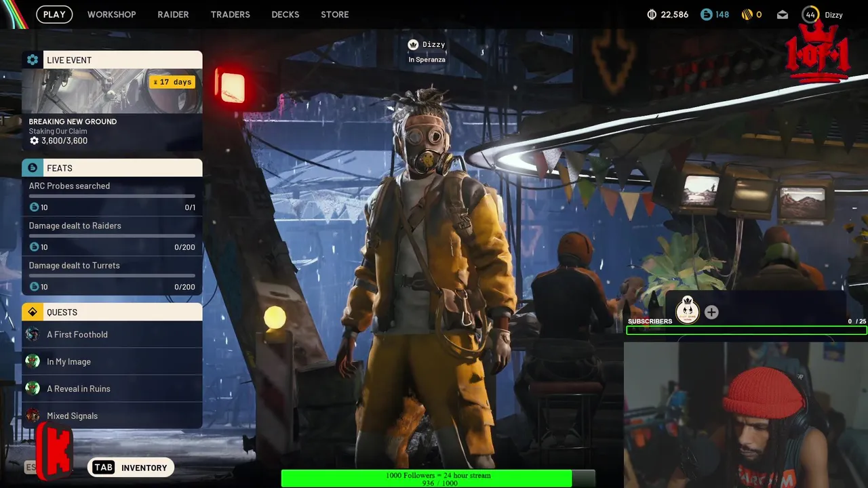Switch to the WORKSHOP tab
This screenshot has width=868, height=488.
[111, 14]
